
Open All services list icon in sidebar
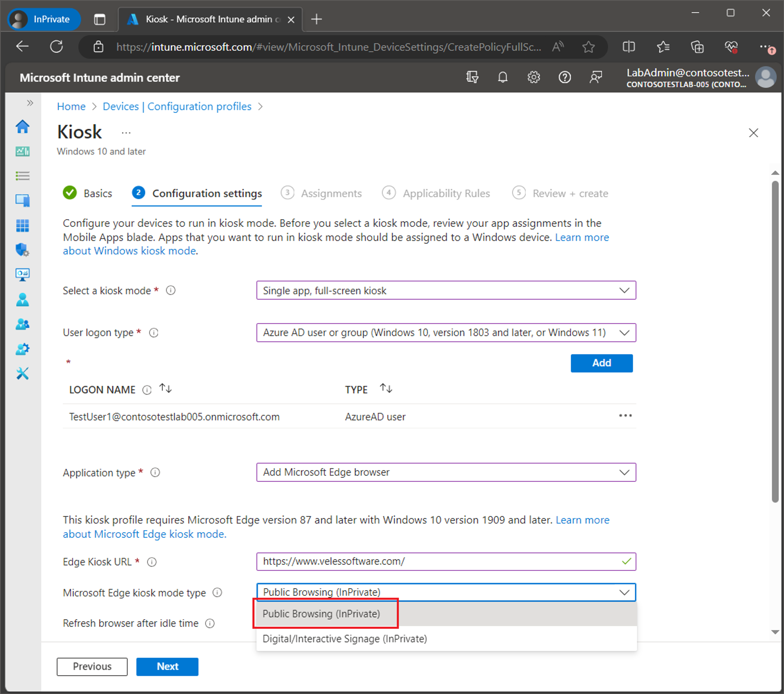(23, 176)
